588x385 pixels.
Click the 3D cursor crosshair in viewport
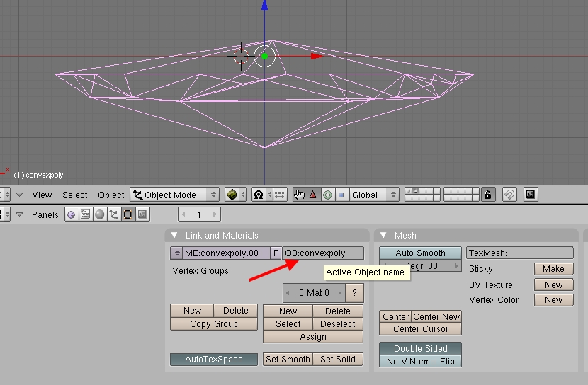(x=241, y=56)
